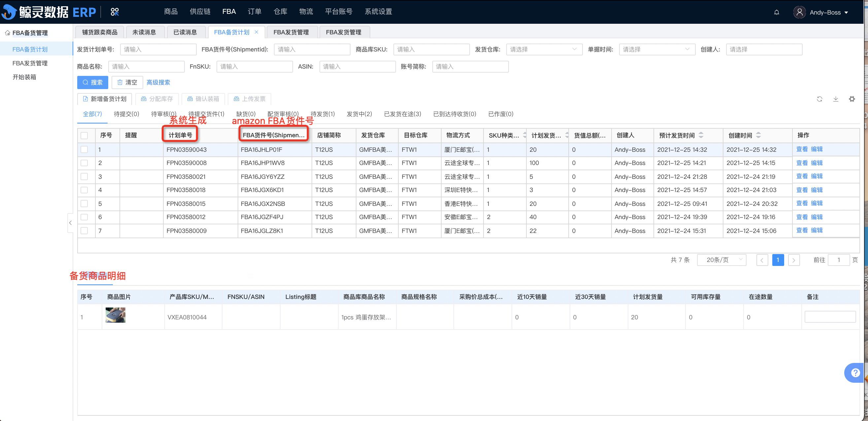Click the 前往 page number input
Screen dimensions: 868x421
(839, 260)
